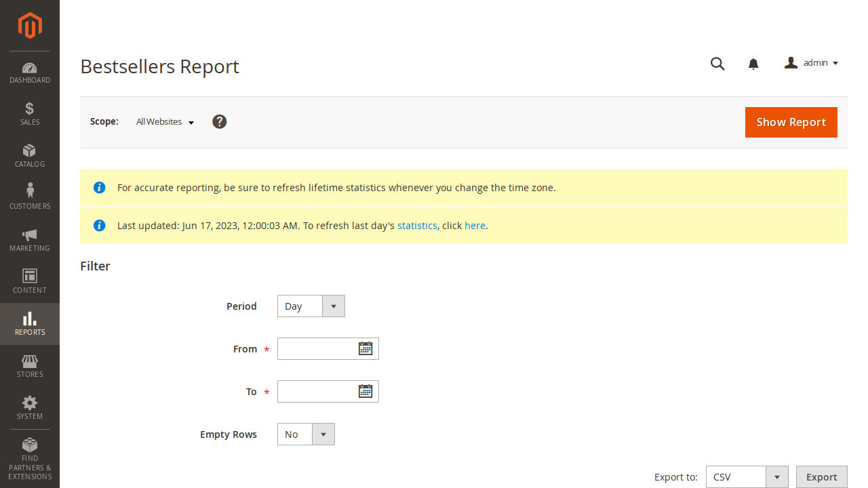Click the Empty Rows field label
Viewport: 868px width, 488px height.
[x=229, y=434]
